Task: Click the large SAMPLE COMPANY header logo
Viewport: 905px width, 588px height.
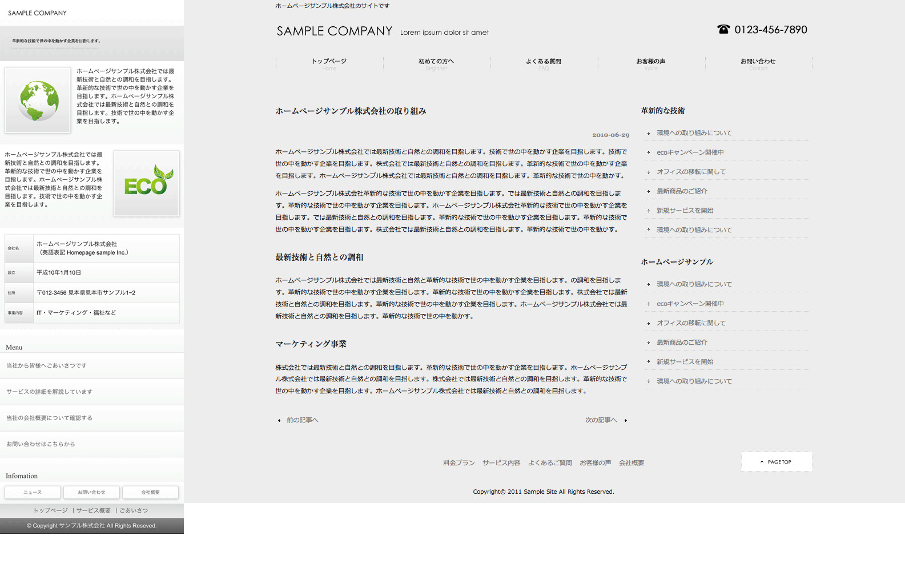Action: tap(334, 31)
